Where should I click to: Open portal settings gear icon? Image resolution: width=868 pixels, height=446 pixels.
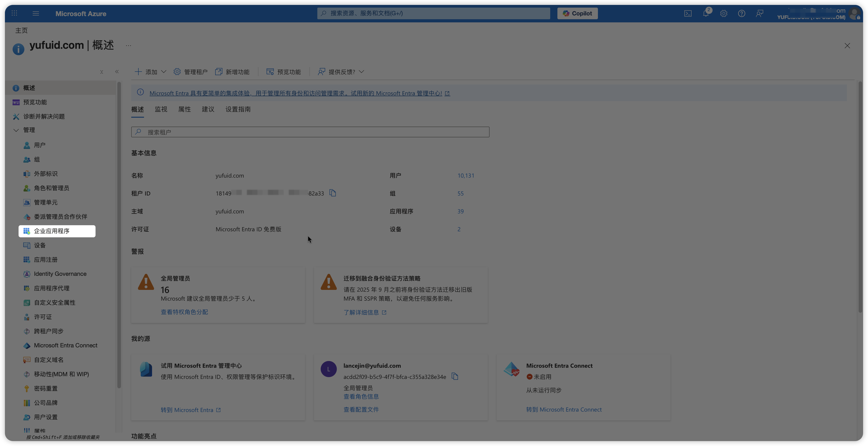tap(724, 13)
